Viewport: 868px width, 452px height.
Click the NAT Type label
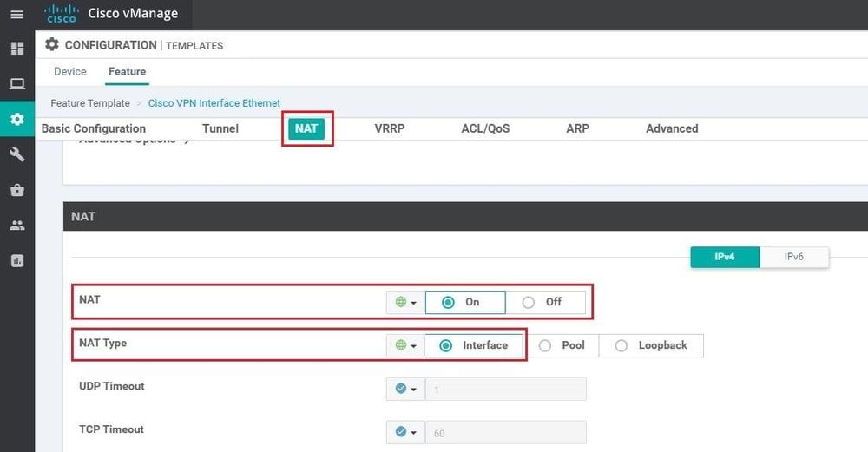(x=103, y=343)
